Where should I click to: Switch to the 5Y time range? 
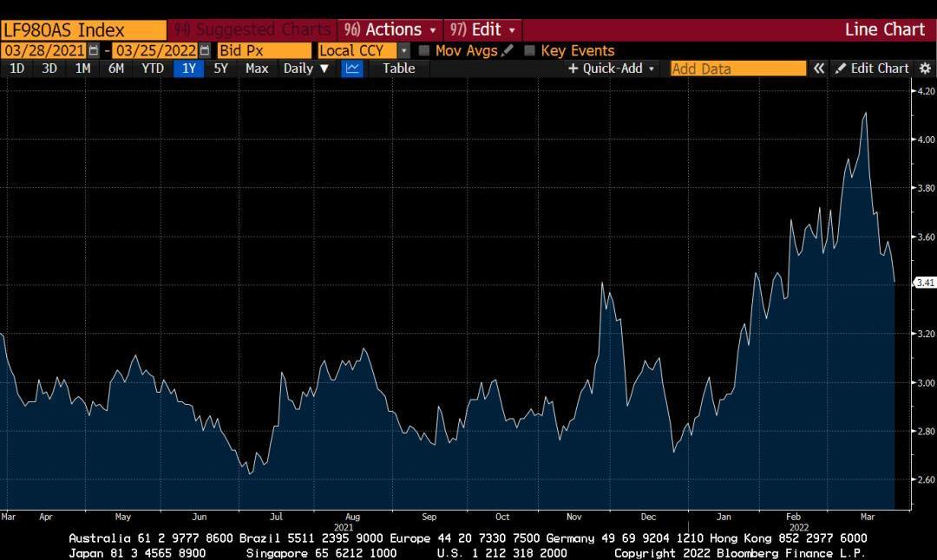220,68
